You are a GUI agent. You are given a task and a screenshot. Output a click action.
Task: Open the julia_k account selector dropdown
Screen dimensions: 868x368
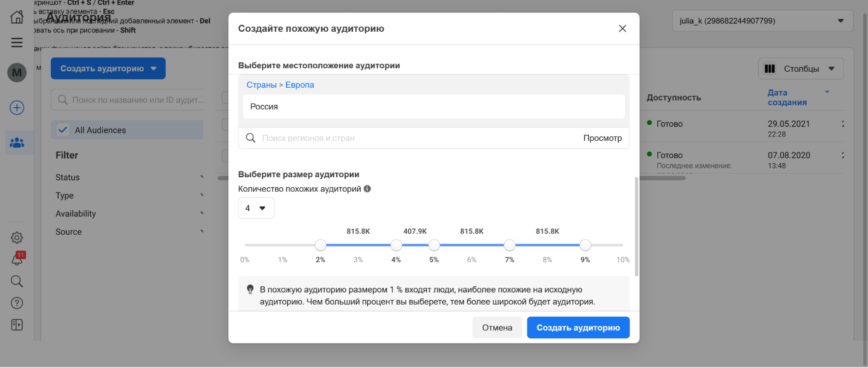point(762,21)
